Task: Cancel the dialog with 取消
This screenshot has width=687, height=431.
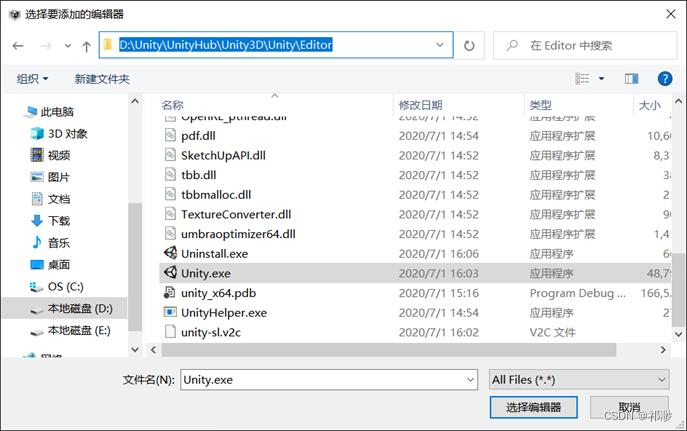Action: pyautogui.click(x=629, y=407)
